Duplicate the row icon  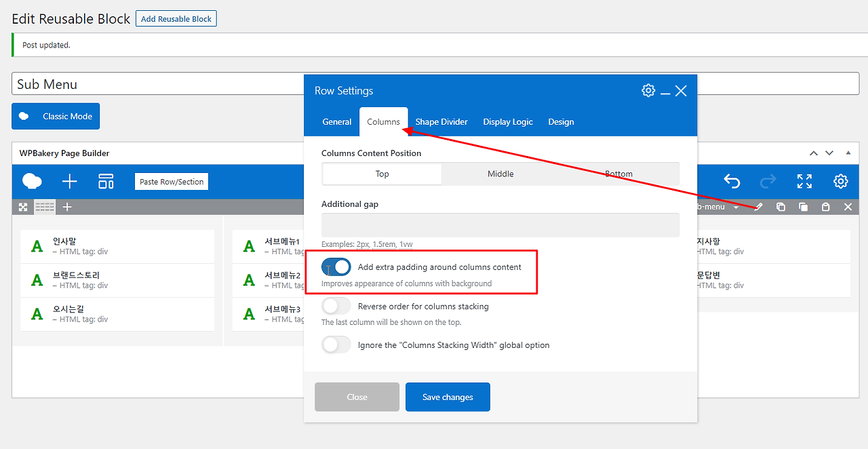781,207
